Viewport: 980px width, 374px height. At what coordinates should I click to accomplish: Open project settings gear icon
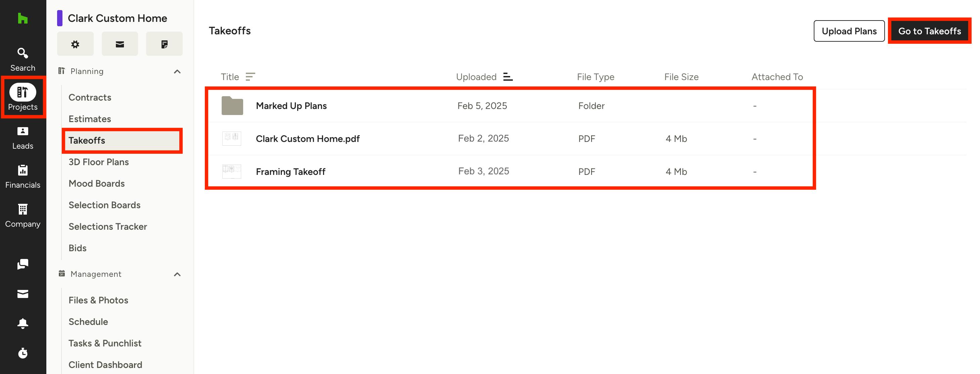75,44
